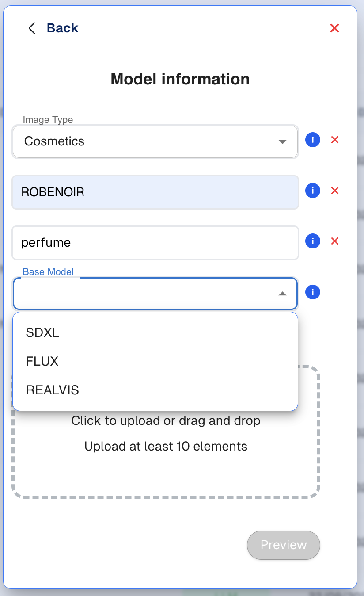Focus the ROBENOIR text field
The width and height of the screenshot is (364, 596).
(x=155, y=192)
